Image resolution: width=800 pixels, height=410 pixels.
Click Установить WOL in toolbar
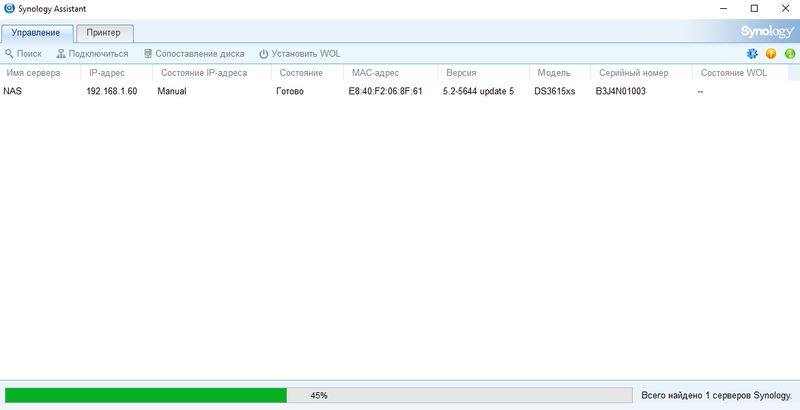pyautogui.click(x=299, y=54)
